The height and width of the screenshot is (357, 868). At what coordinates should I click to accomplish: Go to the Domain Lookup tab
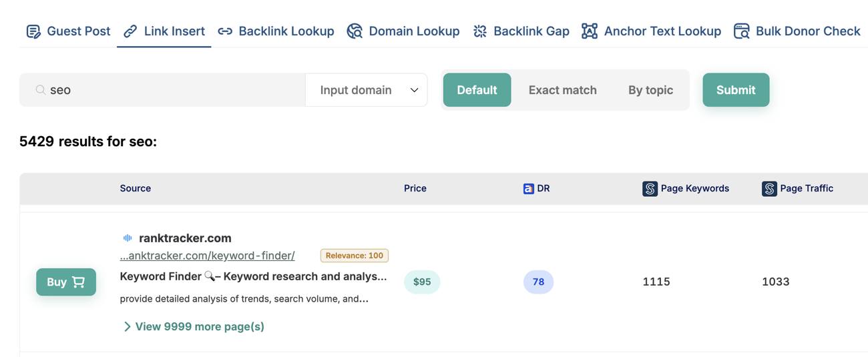tap(403, 31)
